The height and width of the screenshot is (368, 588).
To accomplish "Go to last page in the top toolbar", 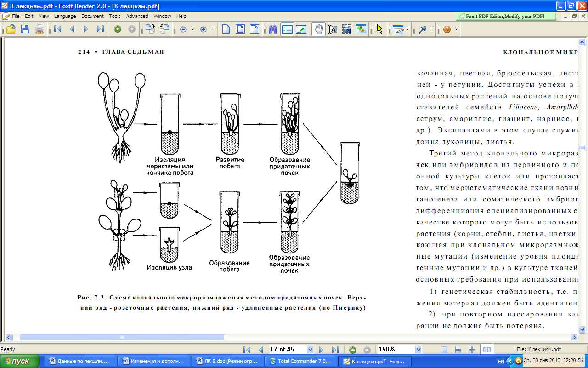I will click(100, 29).
